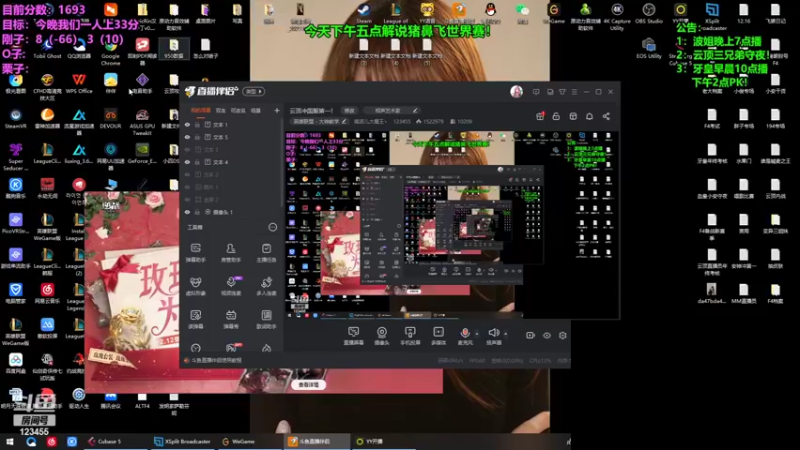Click the preview eye icon in bottom bar
The width and height of the screenshot is (800, 450).
click(546, 335)
